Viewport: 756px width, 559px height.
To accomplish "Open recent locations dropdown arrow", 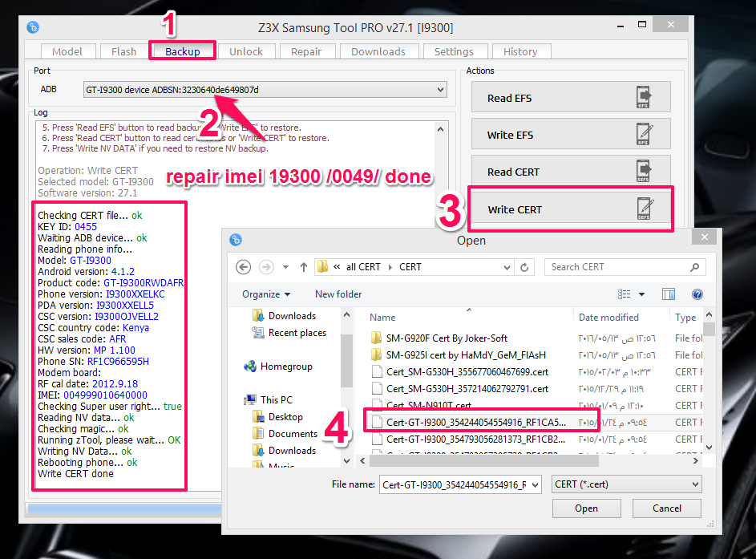I will pyautogui.click(x=285, y=267).
